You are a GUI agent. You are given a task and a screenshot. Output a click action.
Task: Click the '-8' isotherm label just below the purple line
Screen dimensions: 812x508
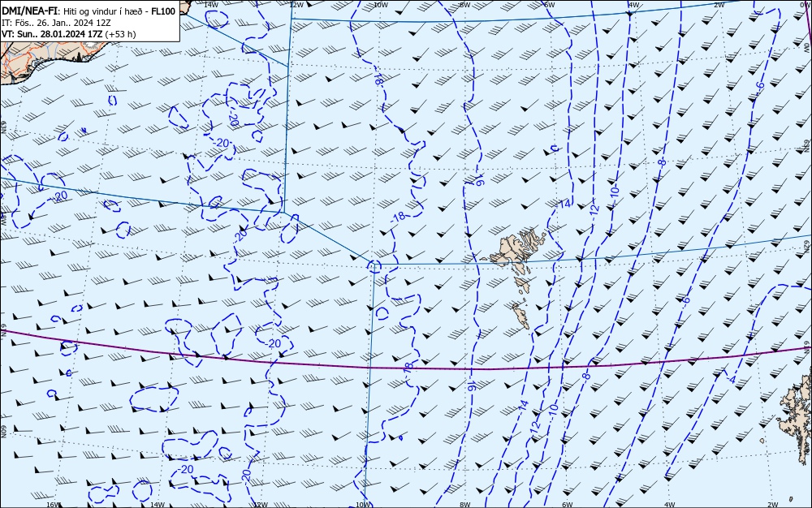[585, 376]
